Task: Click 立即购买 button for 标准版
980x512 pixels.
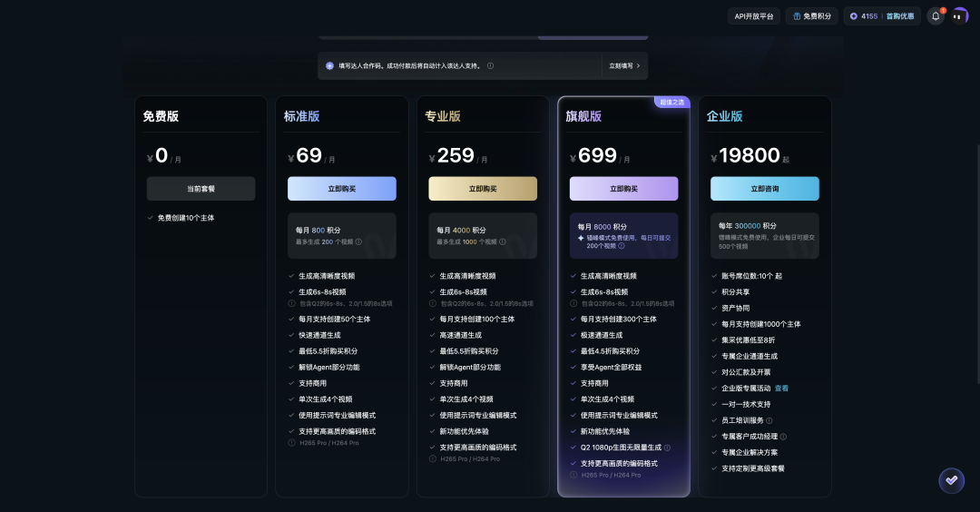Action: coord(341,189)
